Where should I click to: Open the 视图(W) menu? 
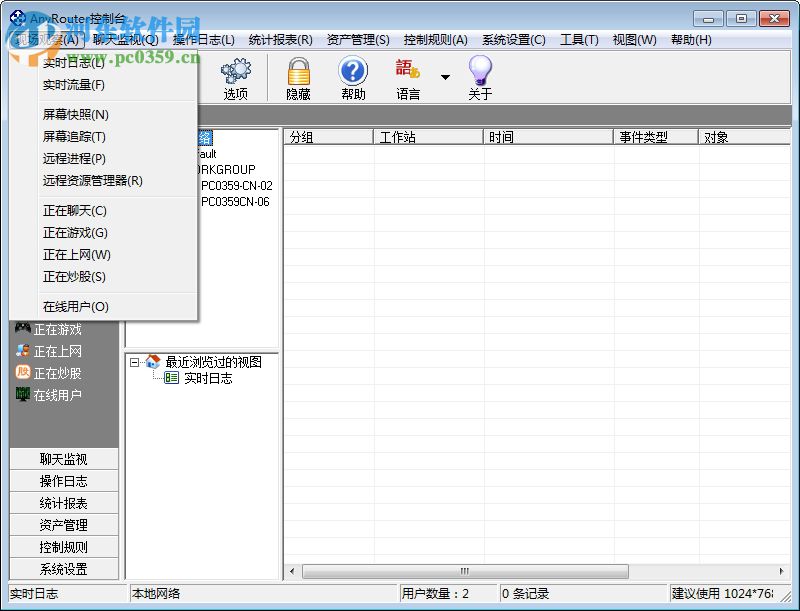[632, 40]
